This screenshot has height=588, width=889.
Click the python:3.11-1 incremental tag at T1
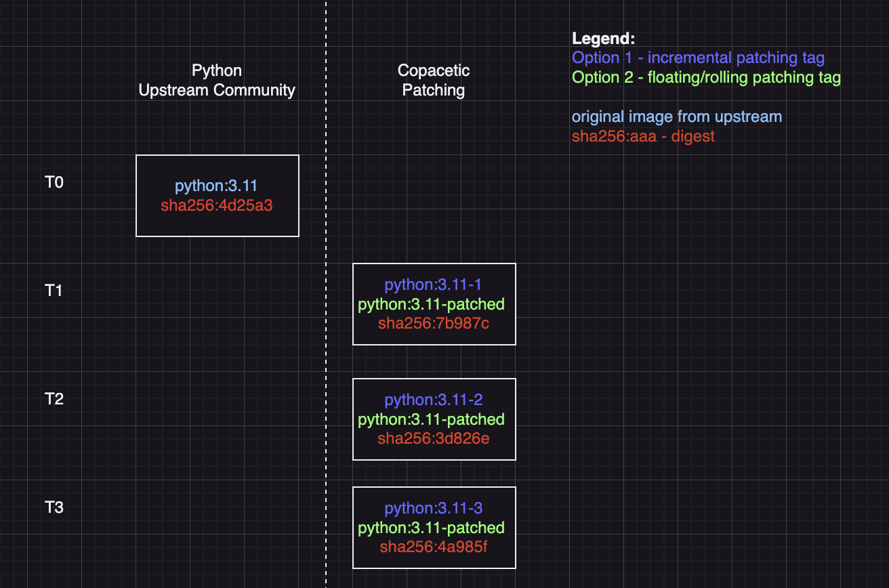434,285
